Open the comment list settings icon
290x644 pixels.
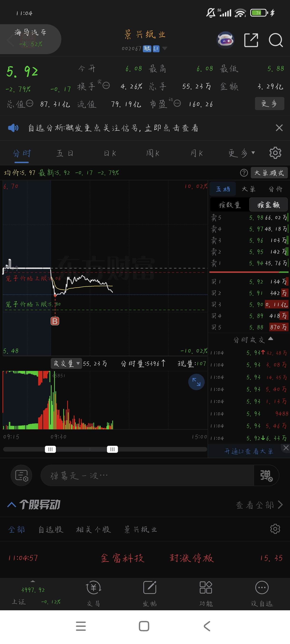(22, 475)
